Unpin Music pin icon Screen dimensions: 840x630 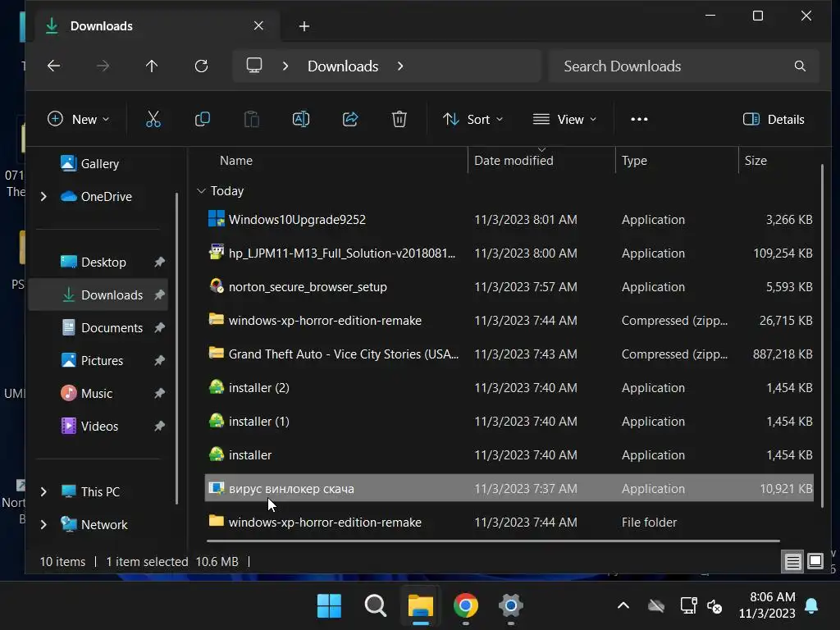pos(159,393)
